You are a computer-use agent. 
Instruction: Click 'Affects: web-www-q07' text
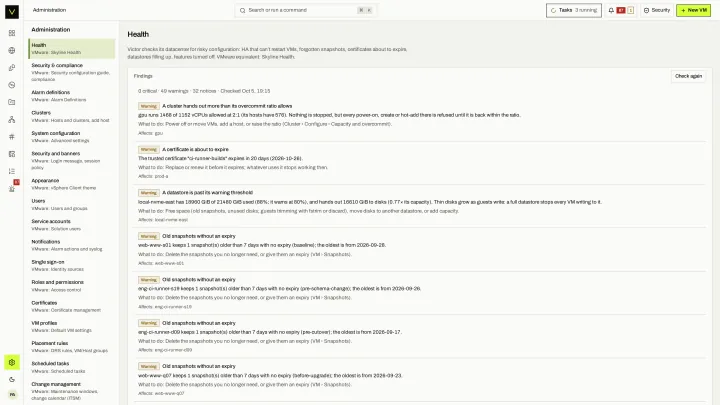click(161, 394)
